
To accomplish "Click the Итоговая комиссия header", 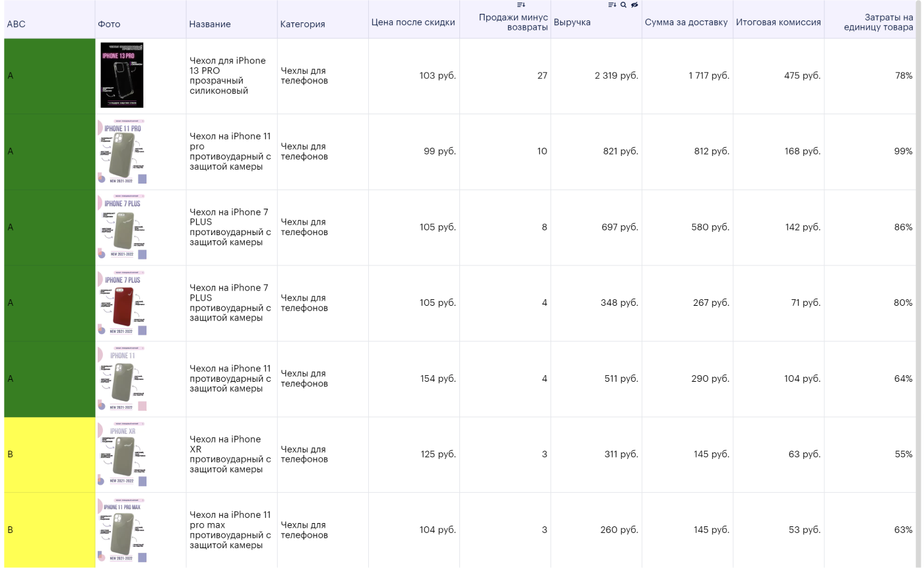I will coord(779,22).
